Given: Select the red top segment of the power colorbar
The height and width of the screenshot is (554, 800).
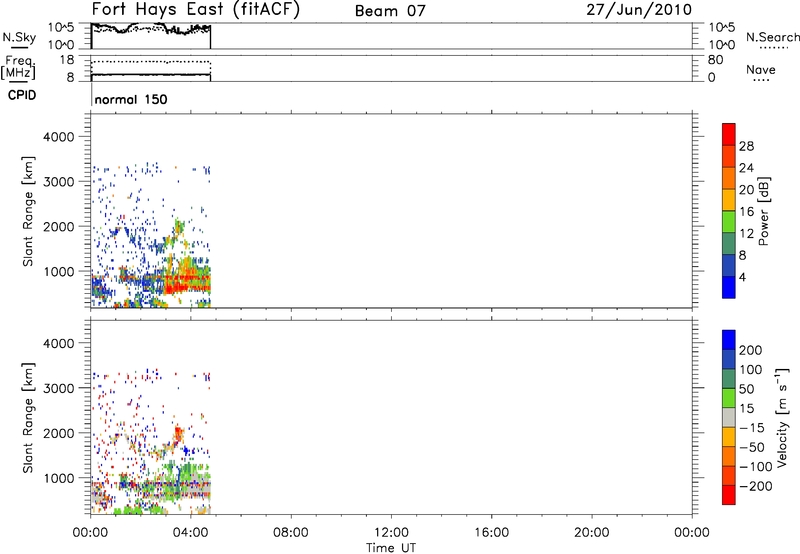Looking at the screenshot, I should (729, 134).
